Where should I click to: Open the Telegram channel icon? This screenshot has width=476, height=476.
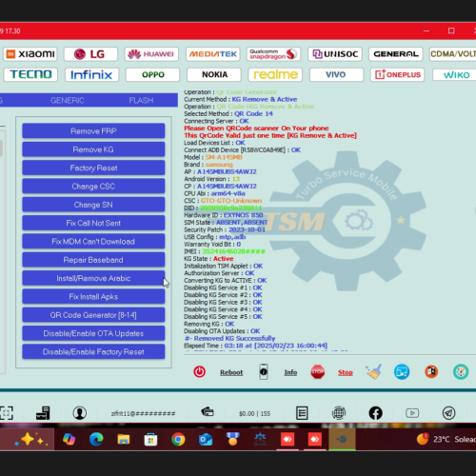(x=448, y=413)
